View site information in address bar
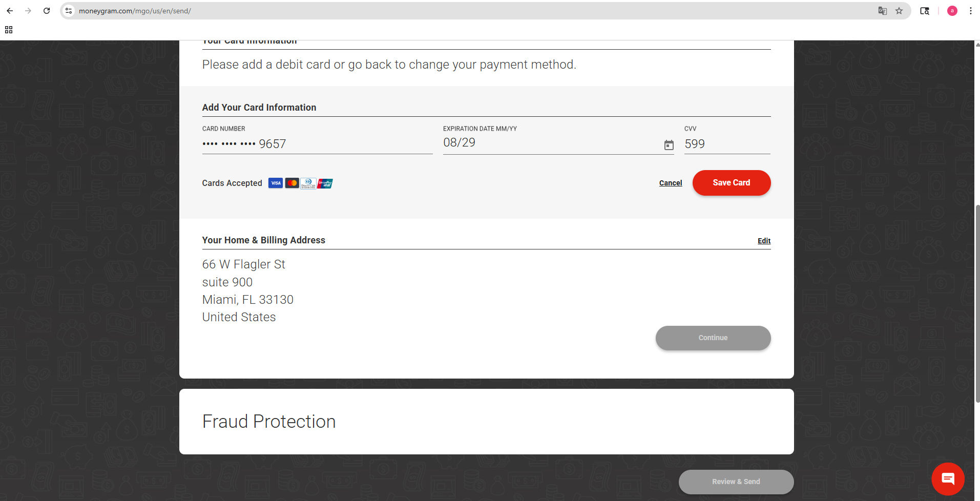980x501 pixels. (x=69, y=11)
